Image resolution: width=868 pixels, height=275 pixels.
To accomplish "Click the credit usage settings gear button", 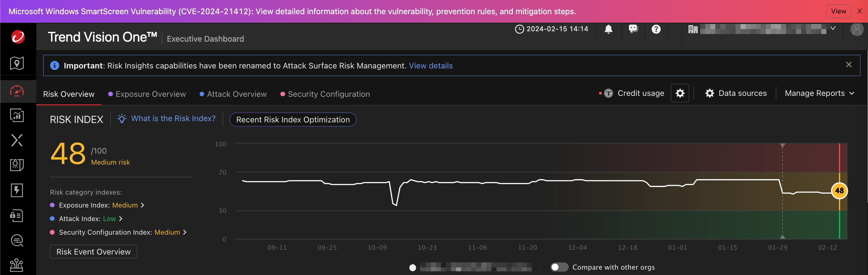I will pos(680,93).
